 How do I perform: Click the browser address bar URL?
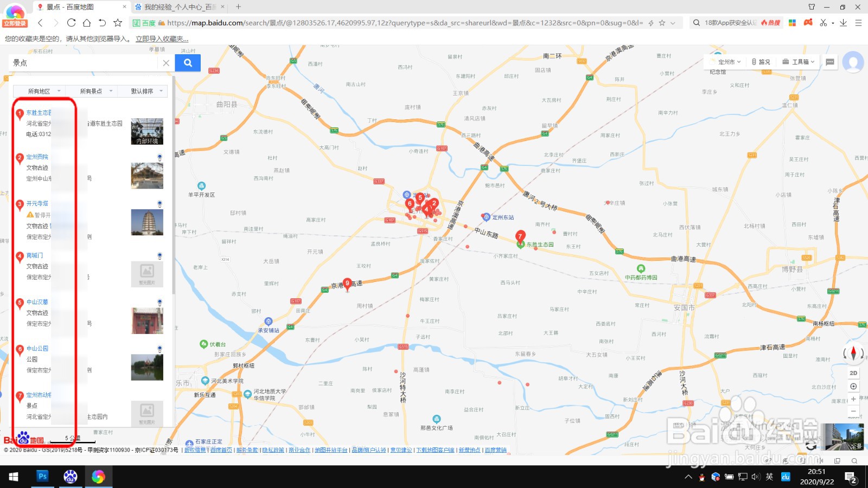[x=405, y=23]
